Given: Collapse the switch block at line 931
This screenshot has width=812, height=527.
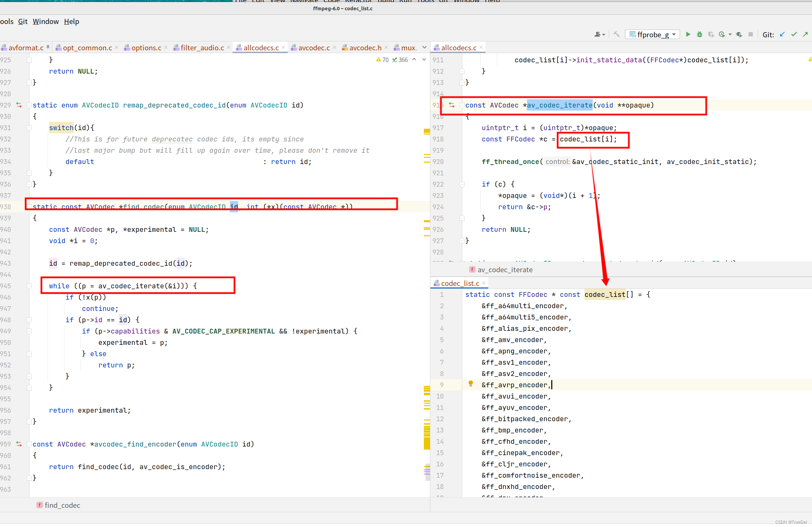Looking at the screenshot, I should 29,128.
